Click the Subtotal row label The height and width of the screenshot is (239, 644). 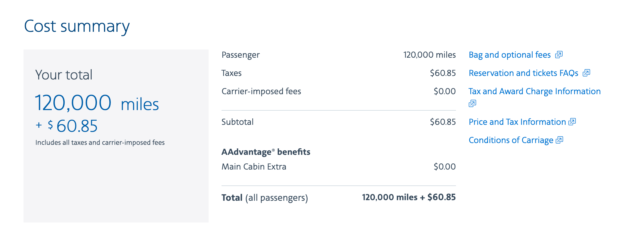click(x=237, y=122)
